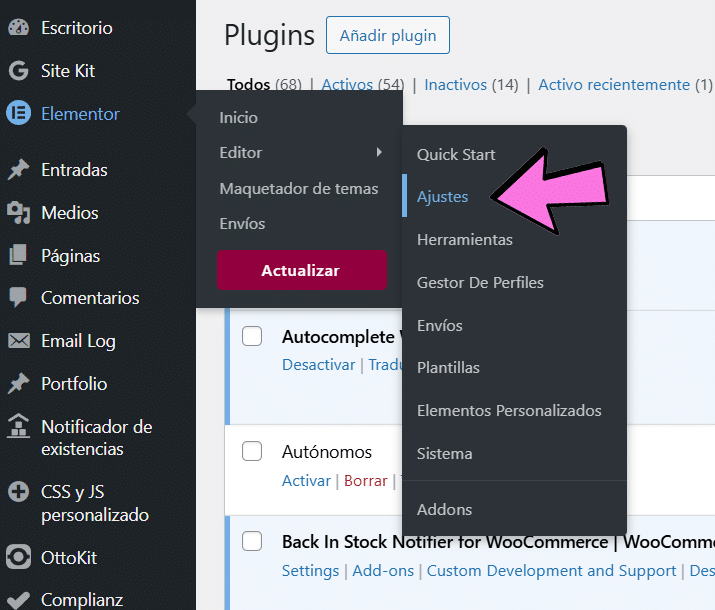Click the Páginas pages icon
715x610 pixels.
(x=18, y=256)
